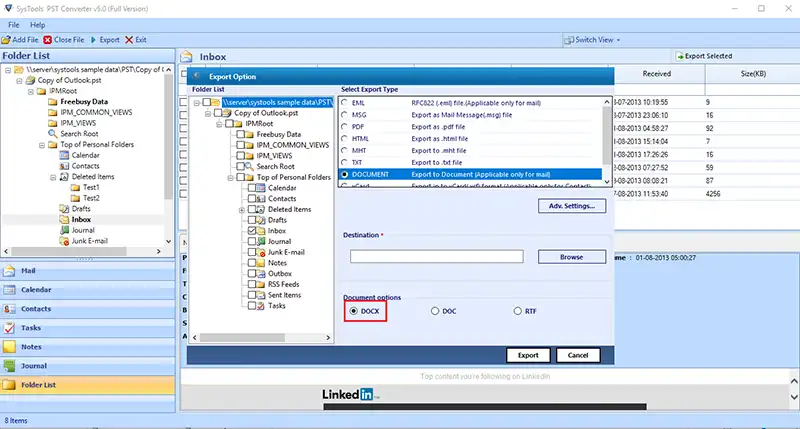
Task: Click the Export button in dialog
Action: [x=528, y=355]
